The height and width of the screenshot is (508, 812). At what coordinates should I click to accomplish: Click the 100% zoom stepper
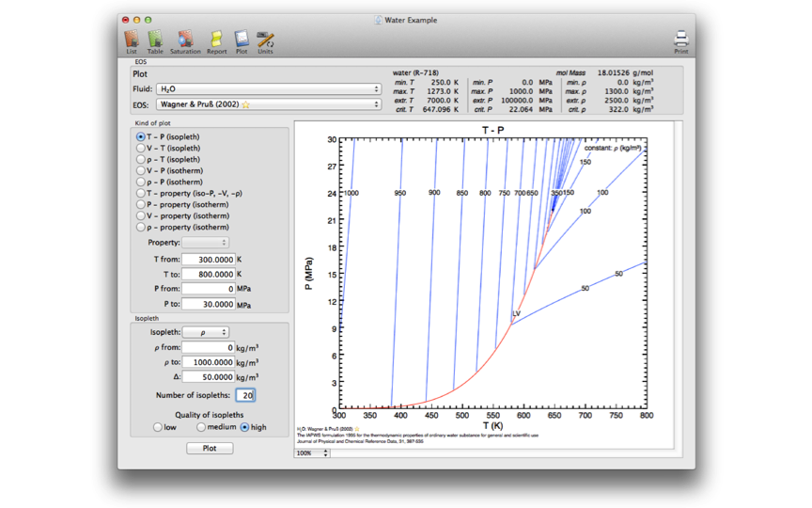[312, 453]
